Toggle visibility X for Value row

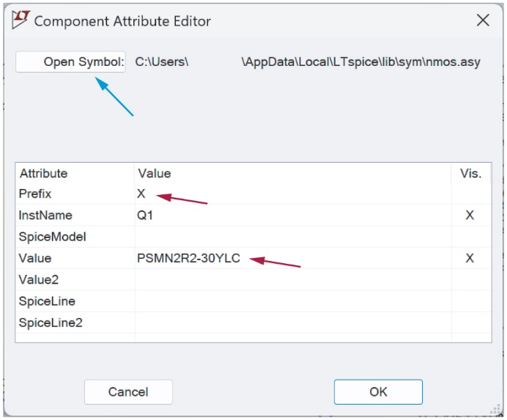point(470,258)
